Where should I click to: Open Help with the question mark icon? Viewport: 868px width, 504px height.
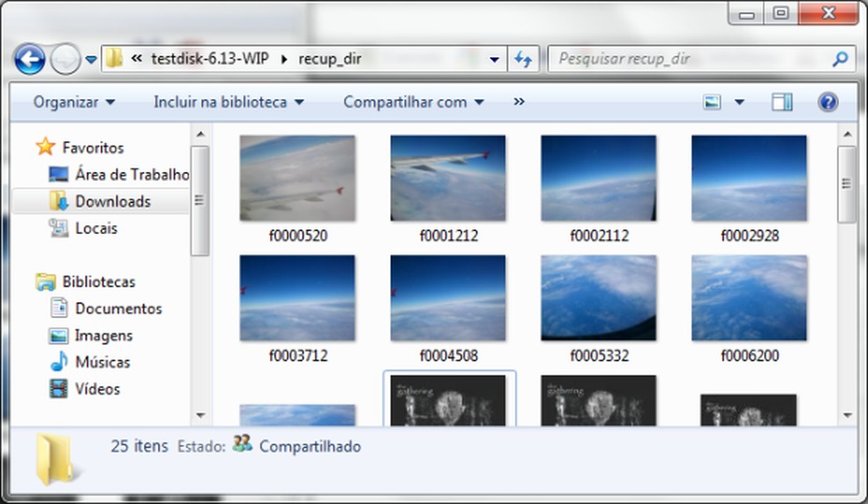coord(827,102)
